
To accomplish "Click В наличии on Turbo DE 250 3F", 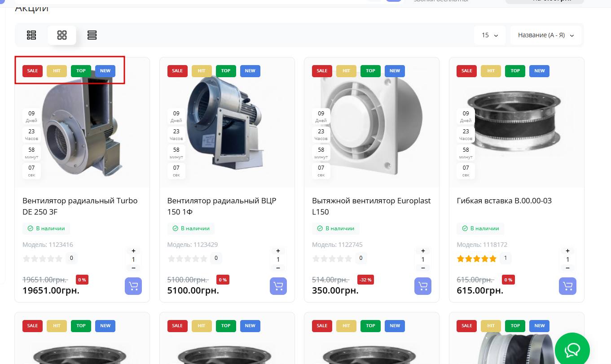I will [x=46, y=228].
